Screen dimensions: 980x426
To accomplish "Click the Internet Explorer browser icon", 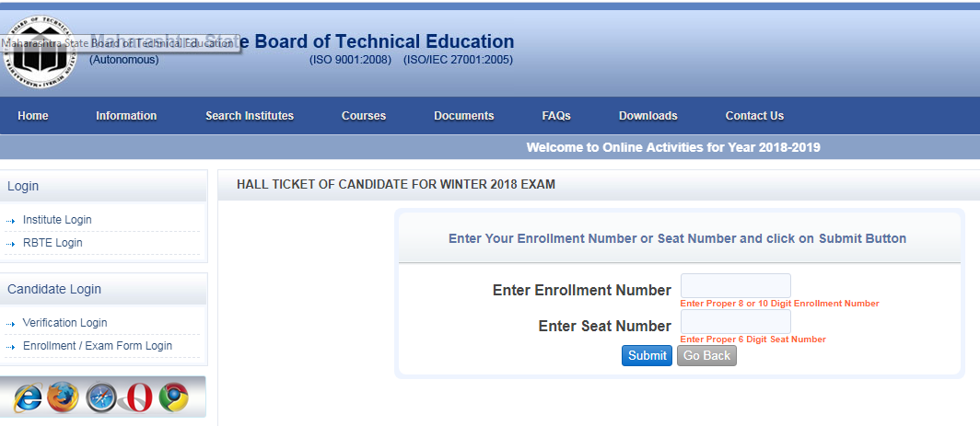I will pos(29,397).
